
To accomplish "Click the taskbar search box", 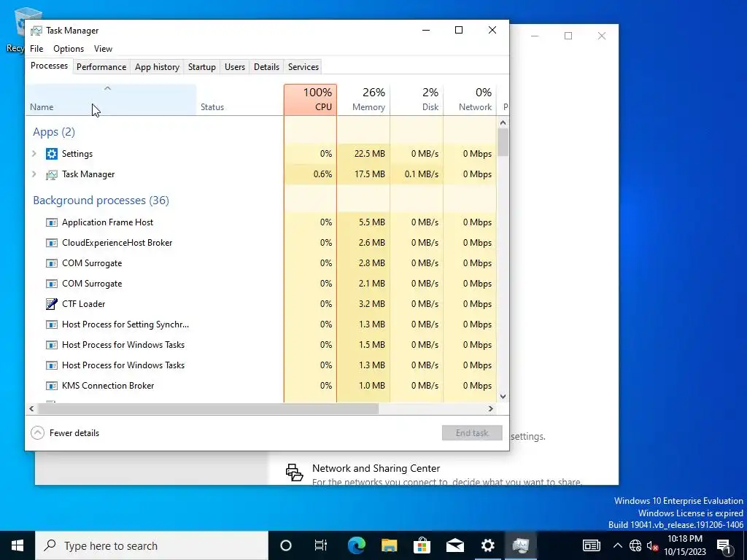I will (x=152, y=545).
